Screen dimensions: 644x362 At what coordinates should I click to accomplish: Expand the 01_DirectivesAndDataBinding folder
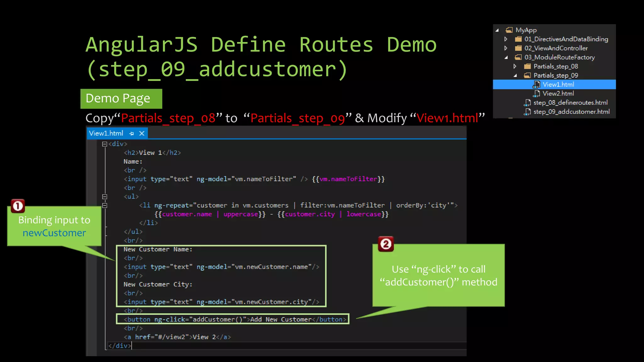tap(506, 39)
